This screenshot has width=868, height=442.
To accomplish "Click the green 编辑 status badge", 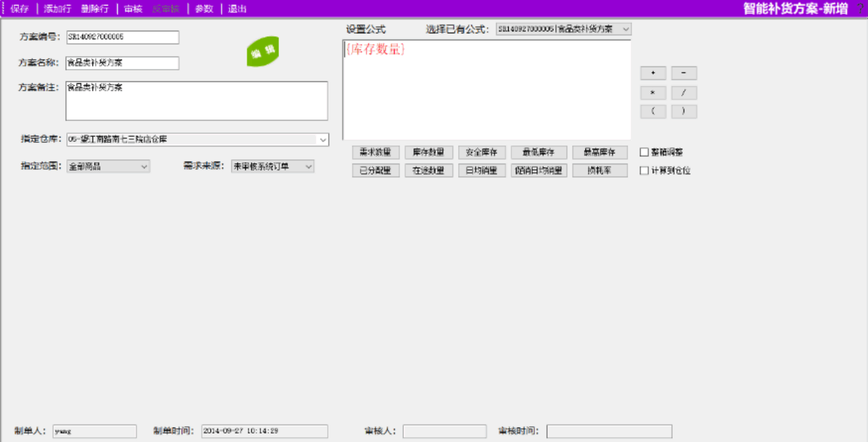I will pos(263,52).
